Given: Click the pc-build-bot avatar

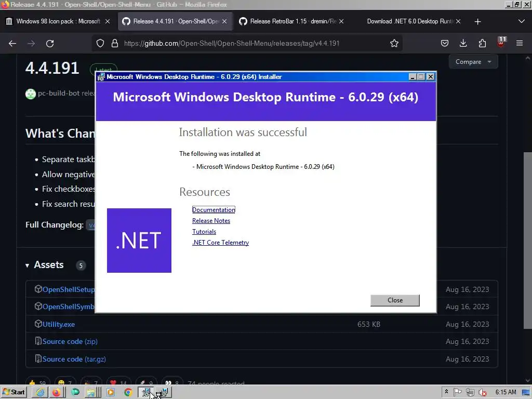Looking at the screenshot, I should point(31,94).
